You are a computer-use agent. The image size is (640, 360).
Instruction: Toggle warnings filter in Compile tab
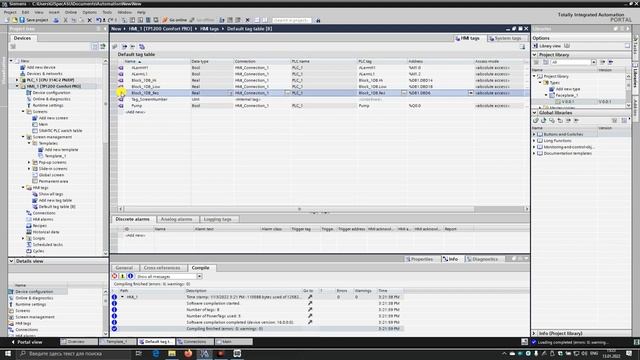click(122, 276)
